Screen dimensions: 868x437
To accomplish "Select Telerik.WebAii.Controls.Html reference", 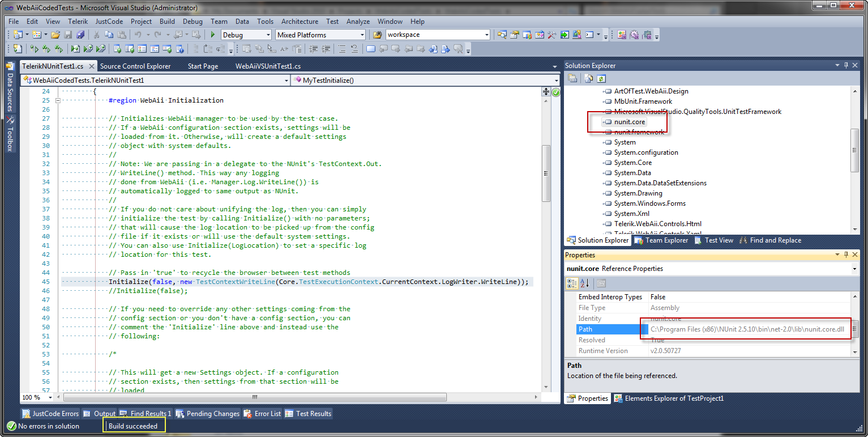I will click(x=657, y=224).
